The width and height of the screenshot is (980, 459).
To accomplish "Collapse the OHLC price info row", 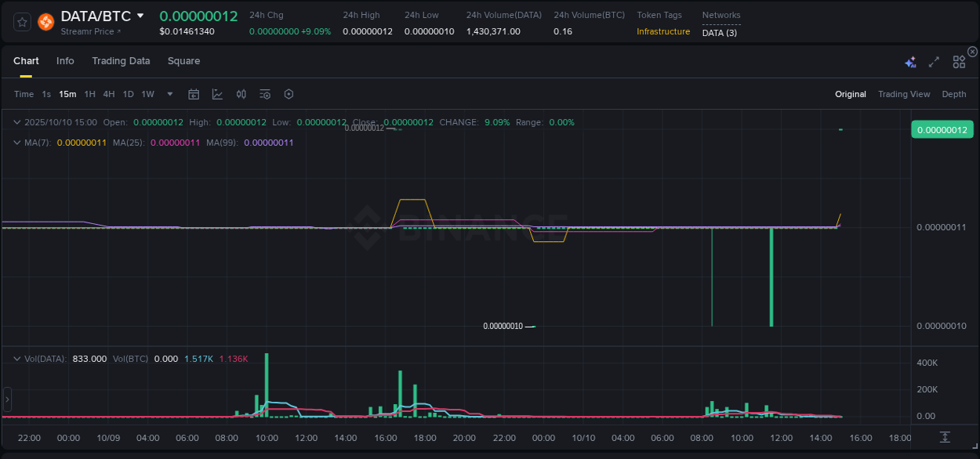I will (x=17, y=122).
